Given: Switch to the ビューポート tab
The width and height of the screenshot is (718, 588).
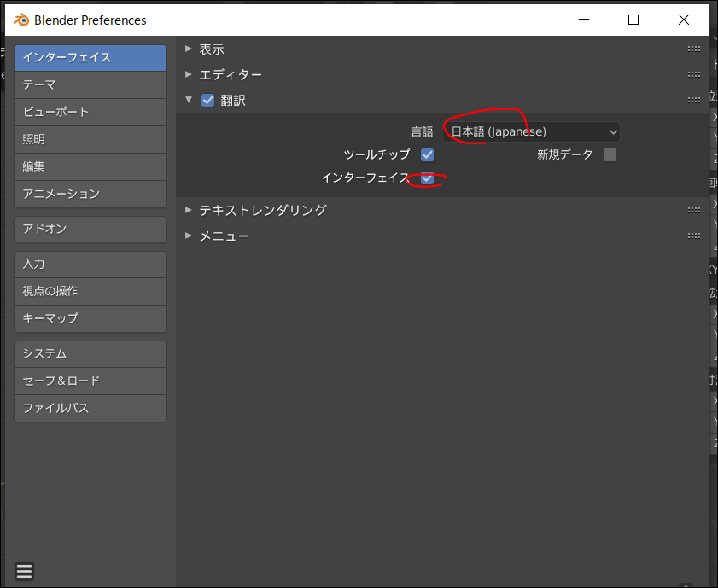Looking at the screenshot, I should (90, 112).
